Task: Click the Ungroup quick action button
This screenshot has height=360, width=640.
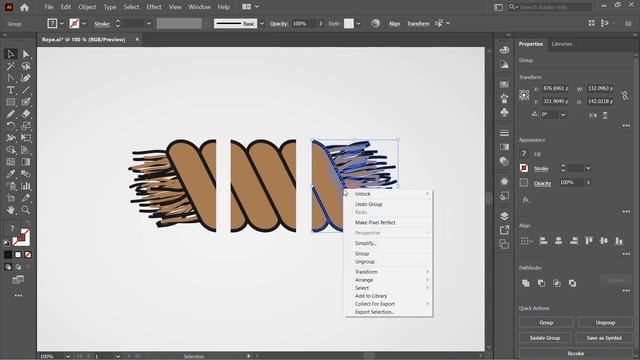Action: click(605, 322)
